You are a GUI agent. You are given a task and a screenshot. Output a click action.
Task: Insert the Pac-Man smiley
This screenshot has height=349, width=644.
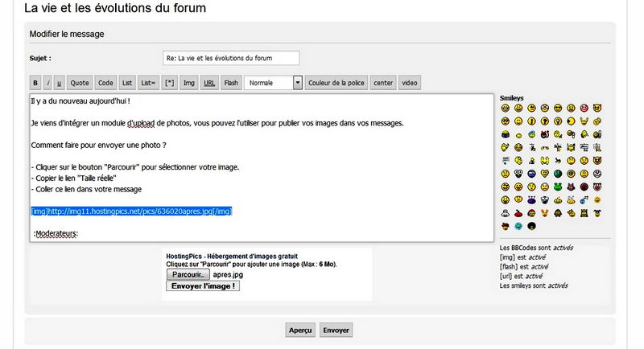571,121
